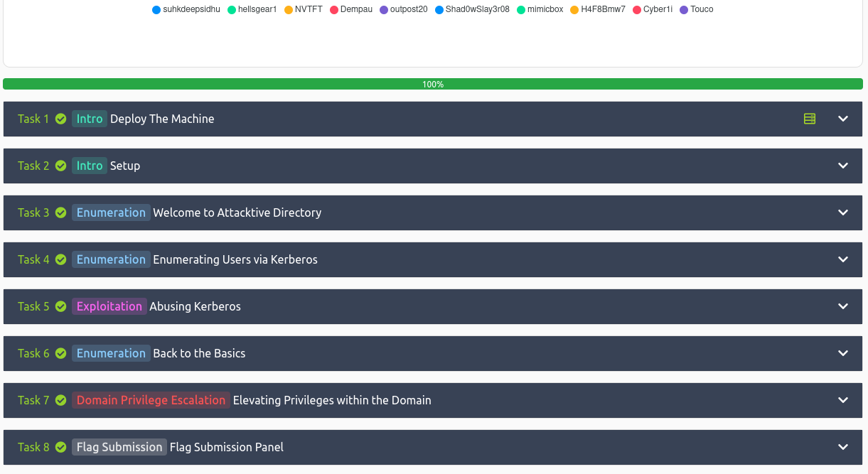Click the Domain Privilege Escalation tag

151,400
